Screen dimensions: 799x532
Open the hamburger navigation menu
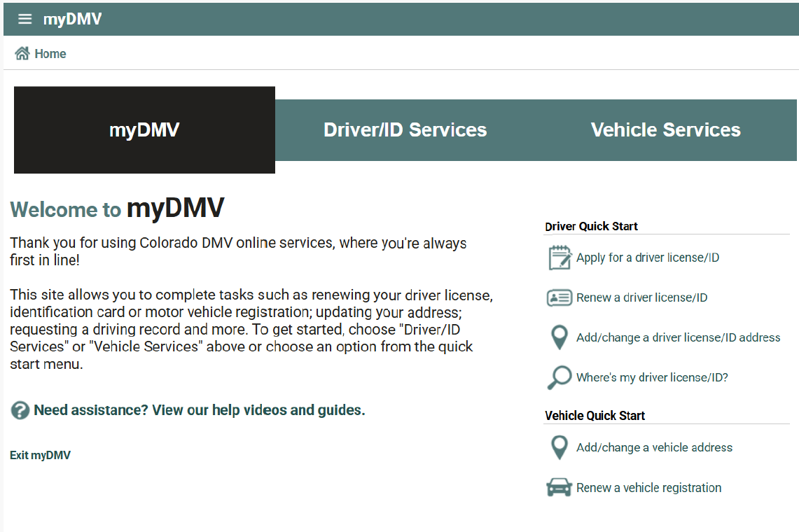(x=25, y=19)
